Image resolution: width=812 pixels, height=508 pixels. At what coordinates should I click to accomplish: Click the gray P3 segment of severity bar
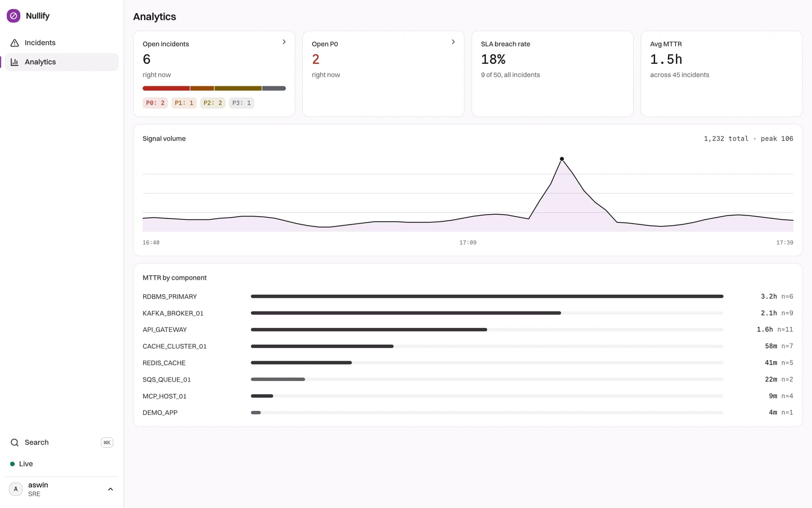(x=274, y=88)
